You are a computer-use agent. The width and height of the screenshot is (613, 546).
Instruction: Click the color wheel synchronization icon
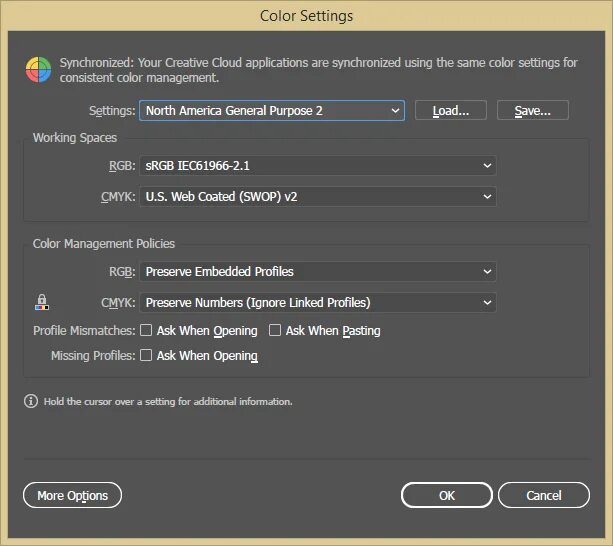[38, 70]
